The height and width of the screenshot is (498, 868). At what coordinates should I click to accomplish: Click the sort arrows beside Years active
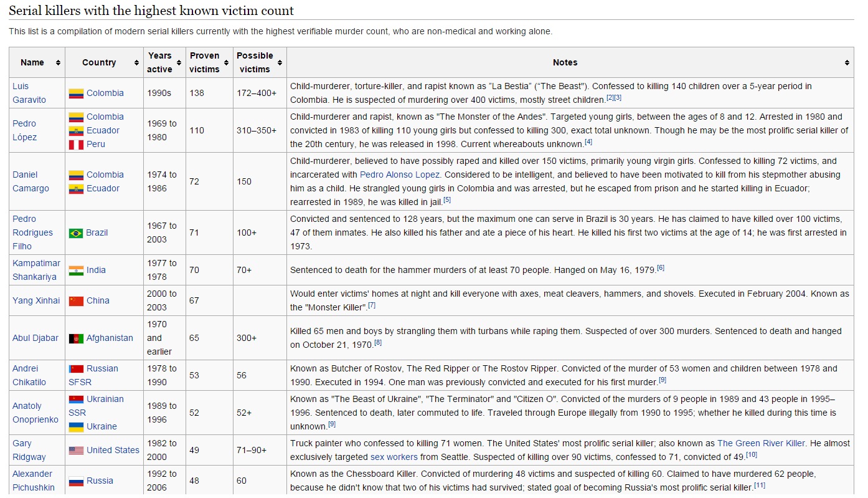[179, 63]
